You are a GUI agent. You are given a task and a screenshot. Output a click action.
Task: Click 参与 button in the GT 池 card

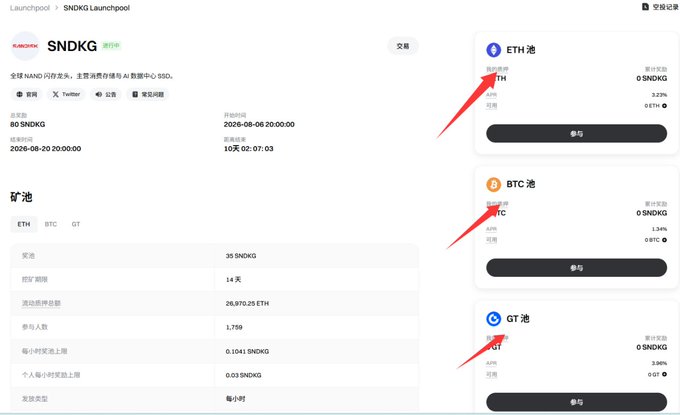[576, 402]
